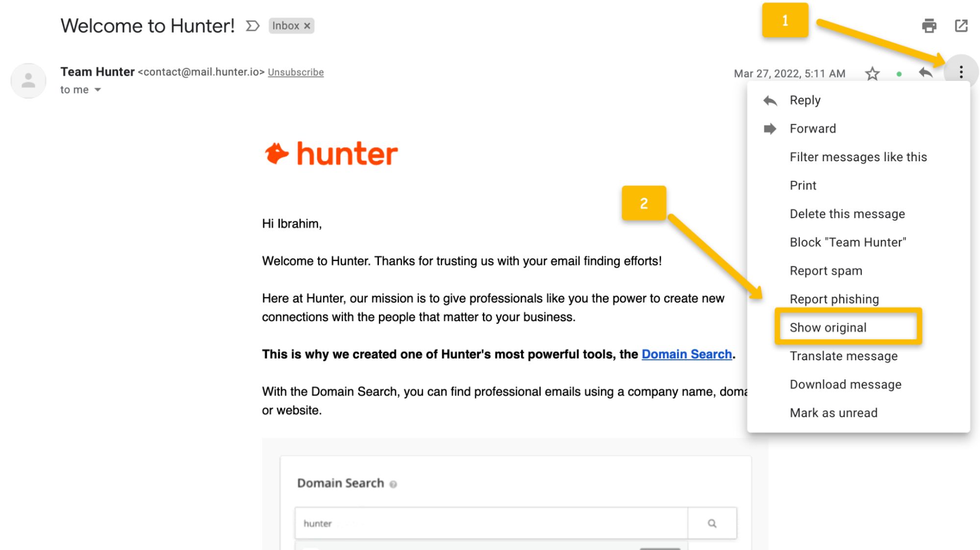Click inside the Domain Search input field

coord(491,523)
